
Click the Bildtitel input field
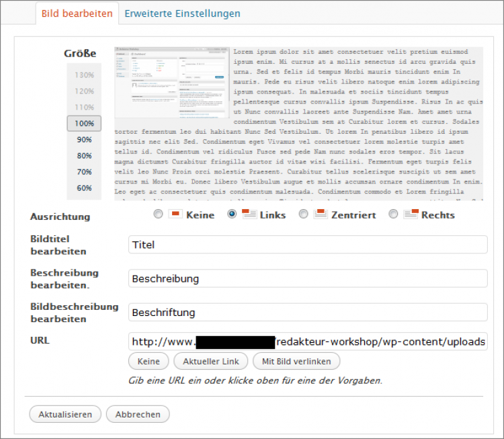(308, 245)
